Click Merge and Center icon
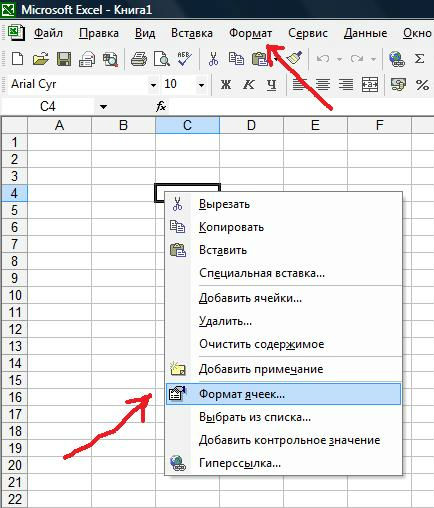The image size is (434, 508). pos(370,84)
